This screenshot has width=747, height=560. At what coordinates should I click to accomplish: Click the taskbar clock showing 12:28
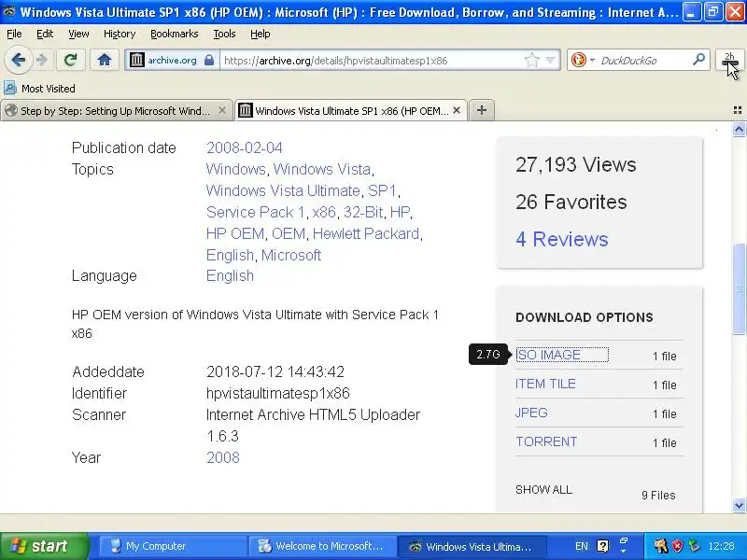point(721,546)
